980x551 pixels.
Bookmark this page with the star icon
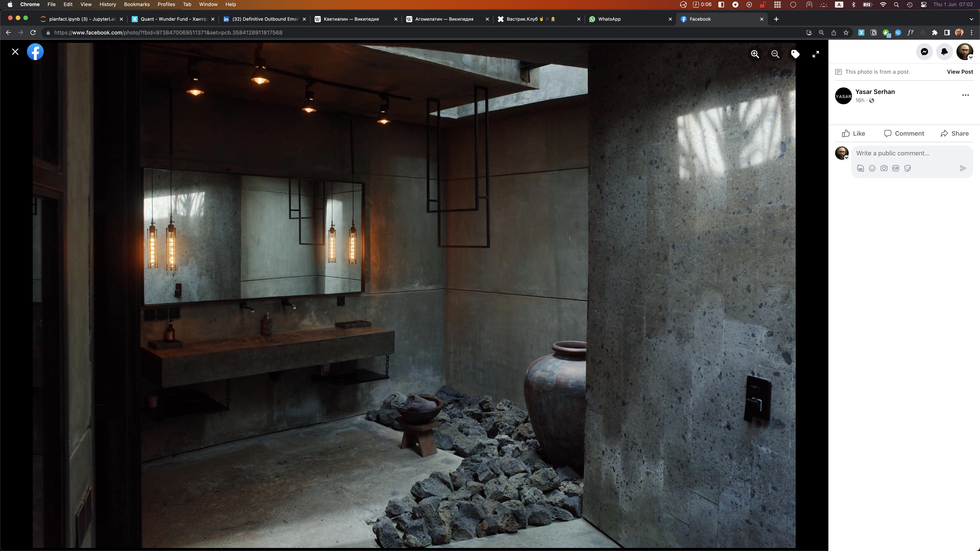tap(846, 33)
